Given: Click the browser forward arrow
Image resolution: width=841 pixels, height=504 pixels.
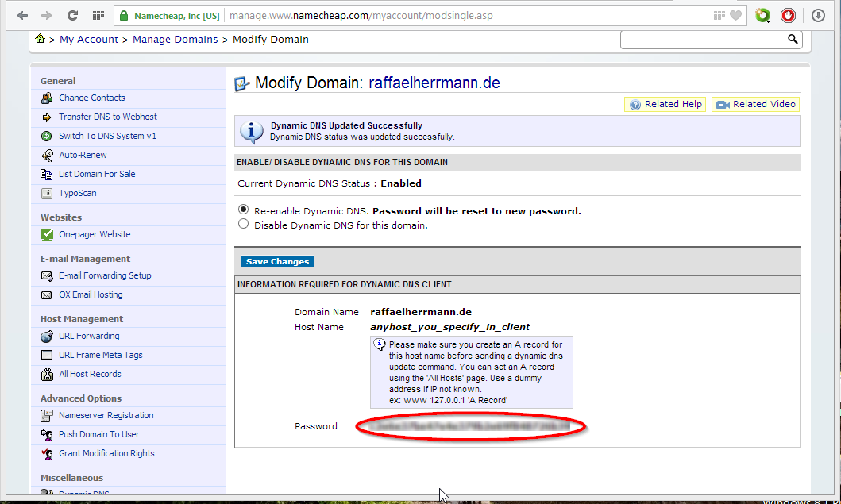Looking at the screenshot, I should coord(47,16).
